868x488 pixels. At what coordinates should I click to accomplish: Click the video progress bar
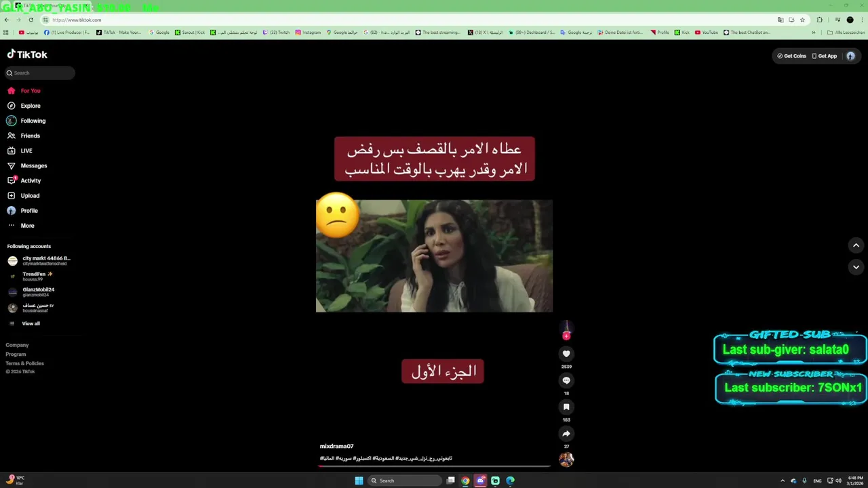(x=434, y=466)
